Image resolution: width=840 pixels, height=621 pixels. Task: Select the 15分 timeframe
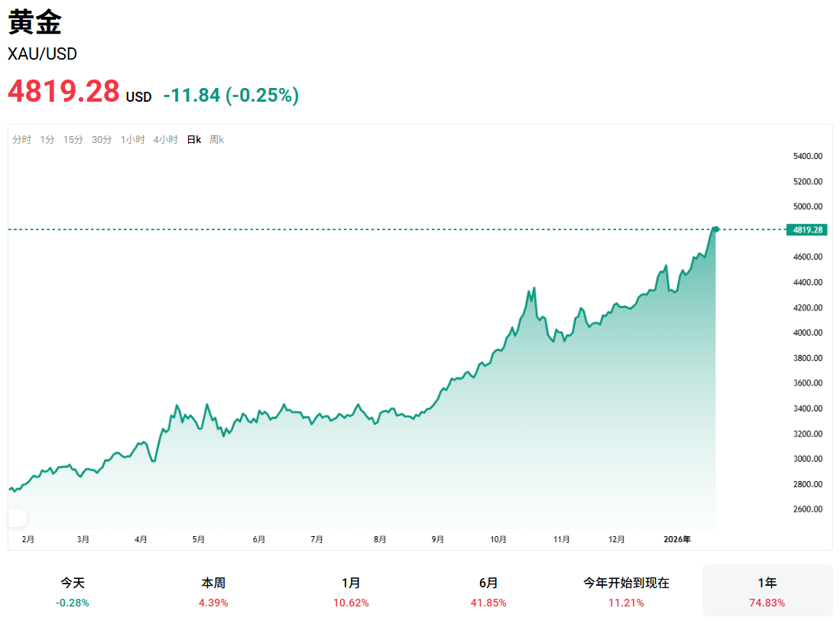click(x=72, y=140)
